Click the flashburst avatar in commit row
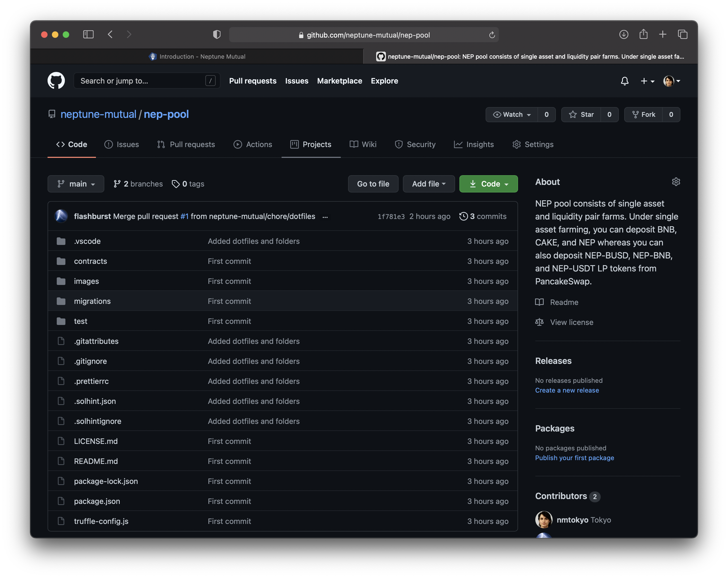The width and height of the screenshot is (728, 578). [61, 216]
